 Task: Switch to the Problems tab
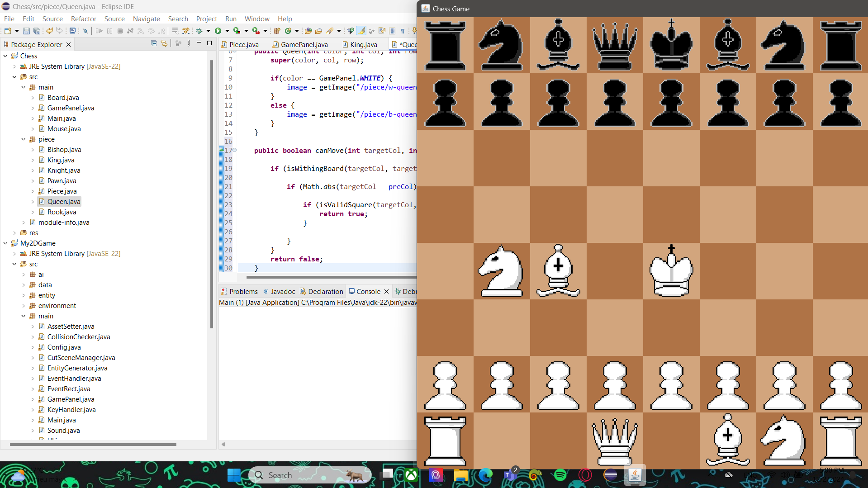(x=239, y=291)
